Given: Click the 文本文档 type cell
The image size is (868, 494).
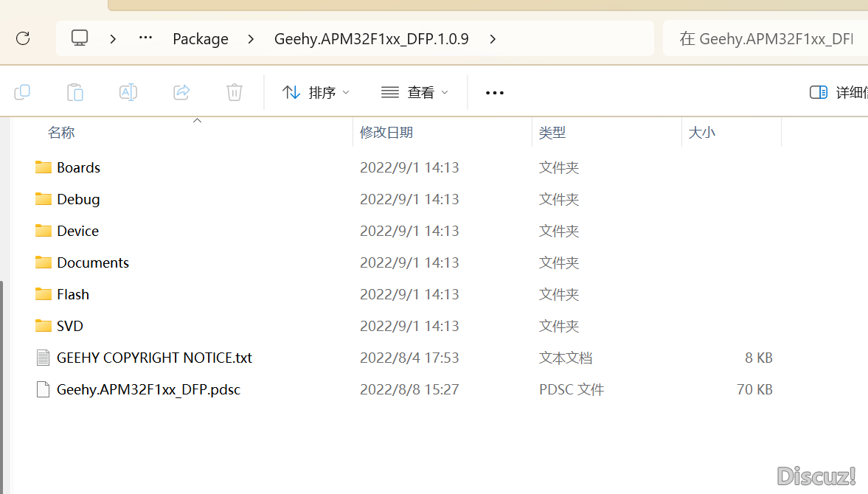Looking at the screenshot, I should click(x=566, y=358).
